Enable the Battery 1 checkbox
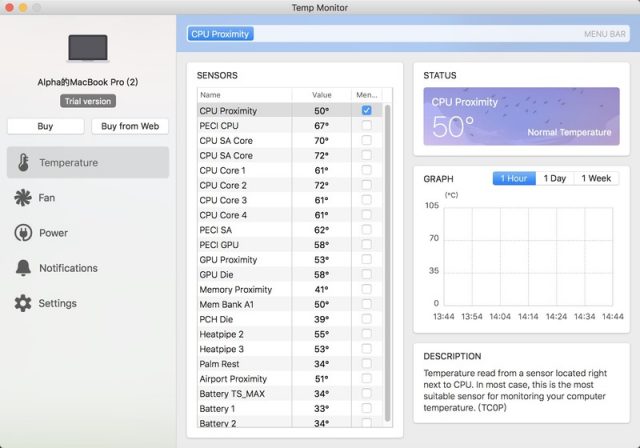 tap(367, 408)
